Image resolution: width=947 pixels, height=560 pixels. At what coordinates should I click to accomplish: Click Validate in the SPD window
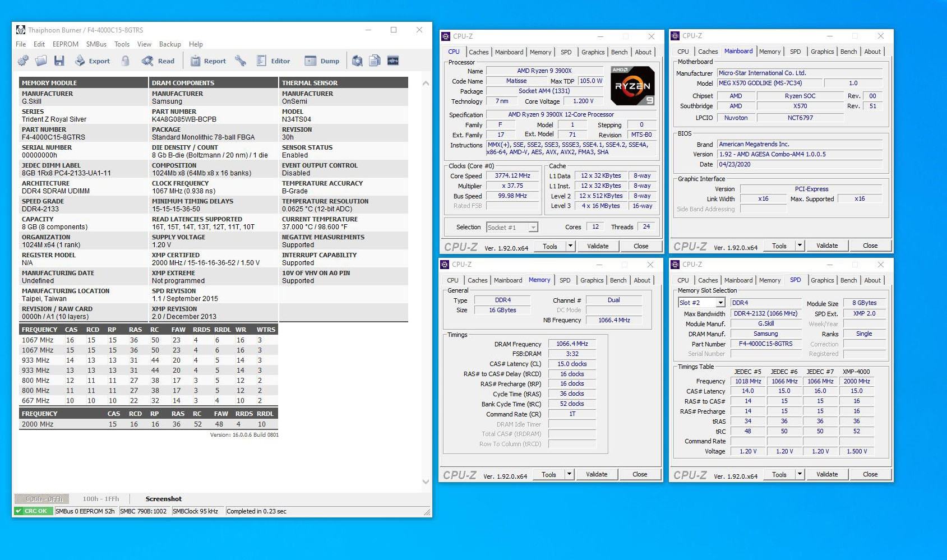[x=827, y=474]
